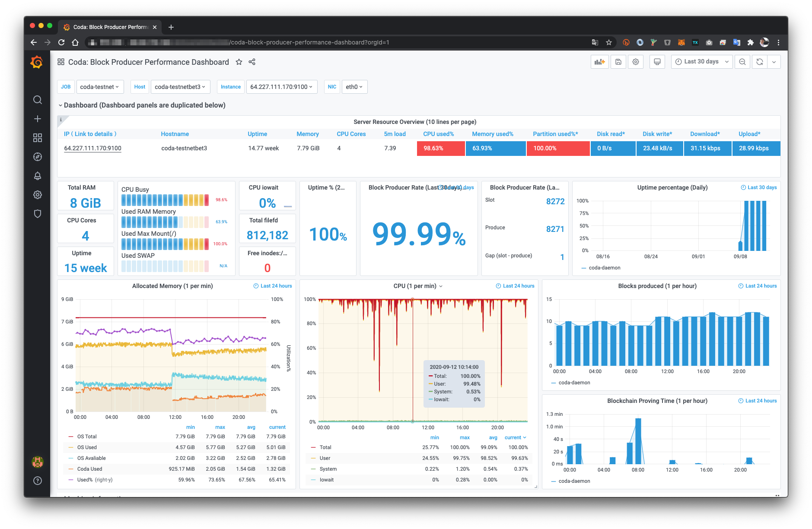The image size is (812, 529).
Task: Toggle the OS Used series in the legend
Action: click(87, 447)
